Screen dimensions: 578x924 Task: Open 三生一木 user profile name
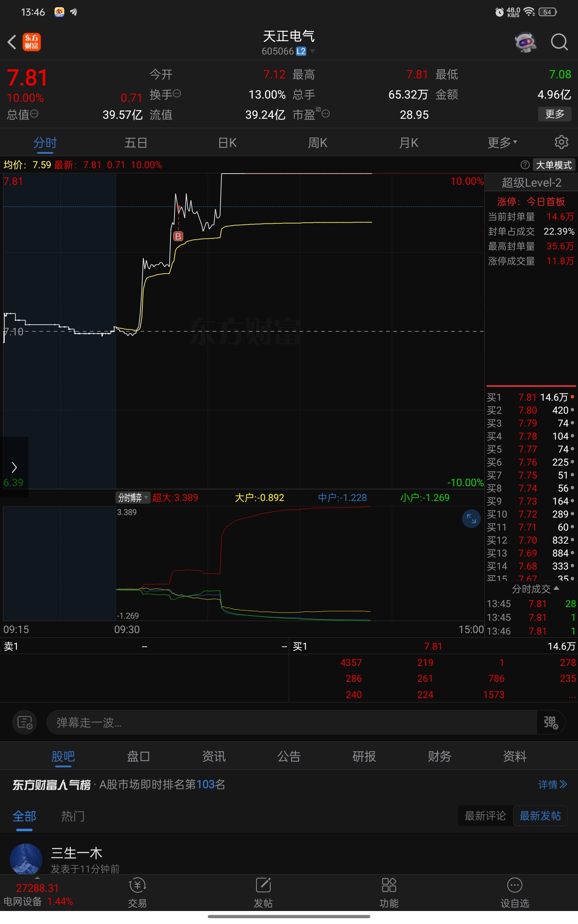77,853
